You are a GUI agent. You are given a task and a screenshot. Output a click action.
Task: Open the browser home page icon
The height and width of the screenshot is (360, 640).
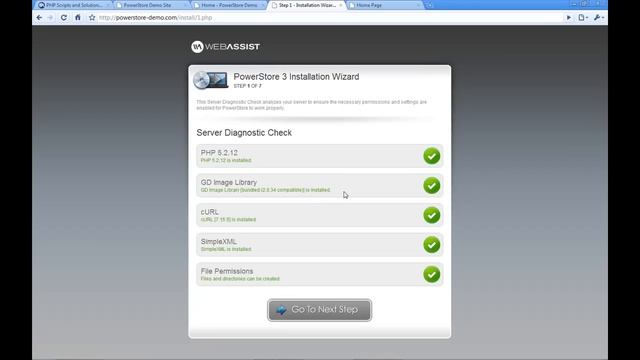click(x=78, y=18)
